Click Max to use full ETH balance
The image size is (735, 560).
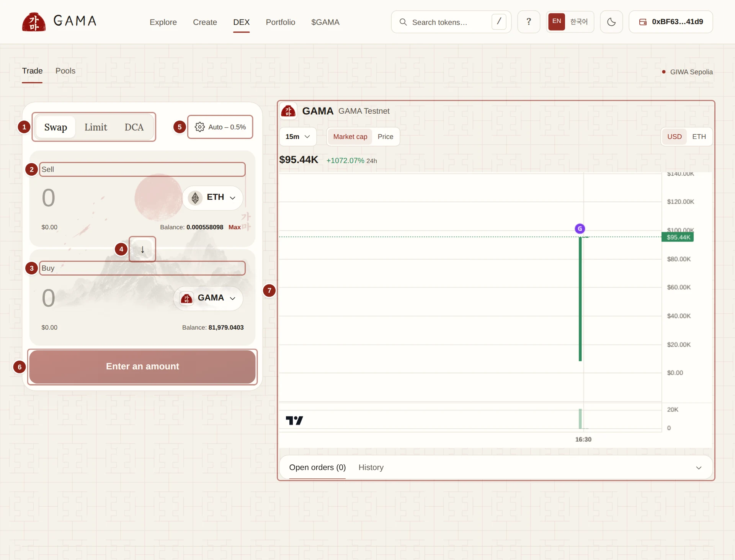click(235, 227)
